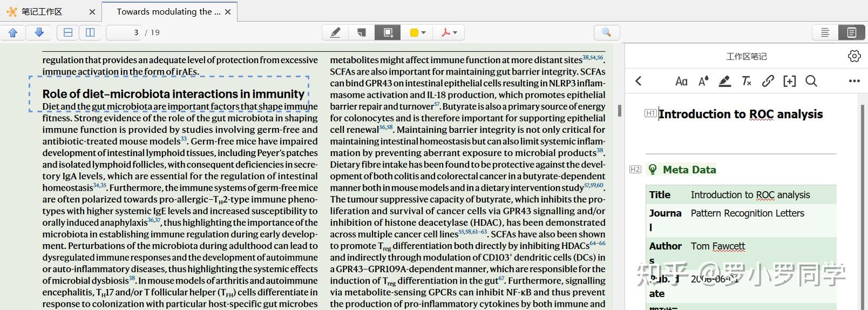Click citation reference 33 in PDF text
The width and height of the screenshot is (868, 310).
pyautogui.click(x=184, y=139)
